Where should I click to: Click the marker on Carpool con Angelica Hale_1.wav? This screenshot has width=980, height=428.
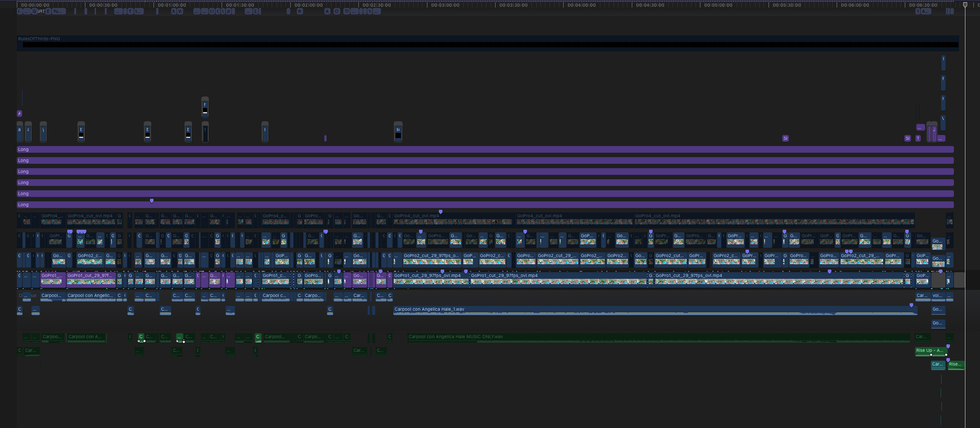point(911,305)
